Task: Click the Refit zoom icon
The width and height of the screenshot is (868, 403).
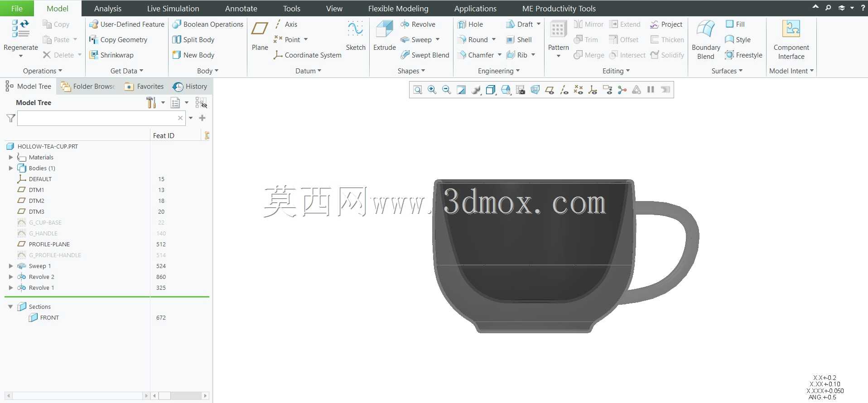Action: pos(418,90)
